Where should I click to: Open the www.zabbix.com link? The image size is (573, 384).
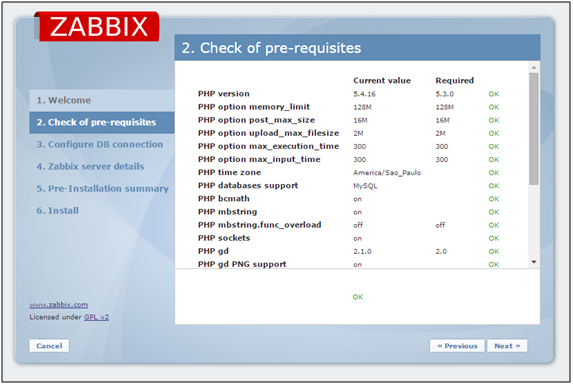(x=59, y=304)
